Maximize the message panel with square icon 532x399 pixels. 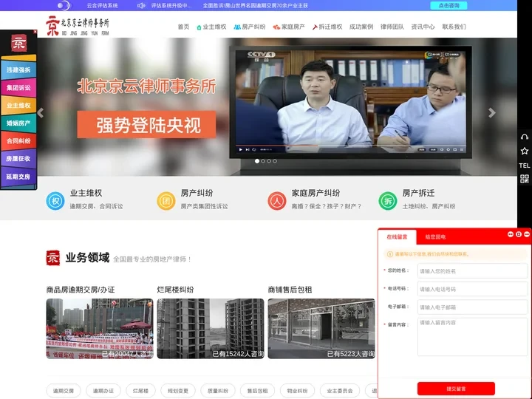519,234
